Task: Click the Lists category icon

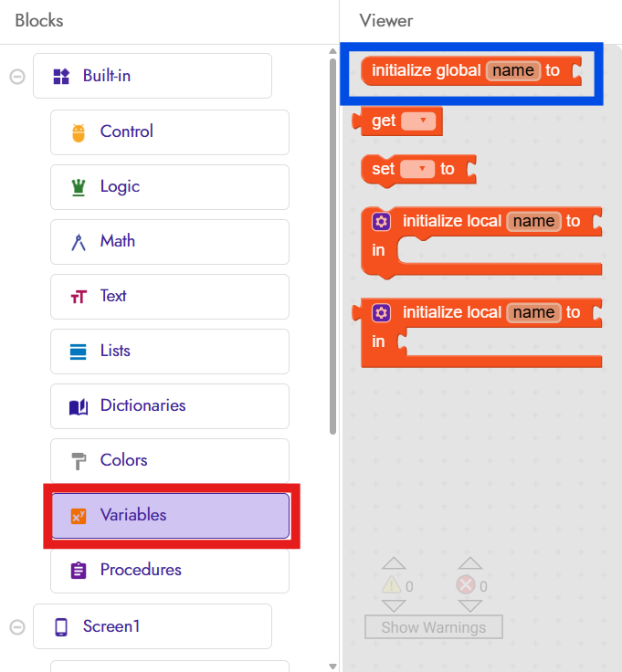Action: coord(79,352)
